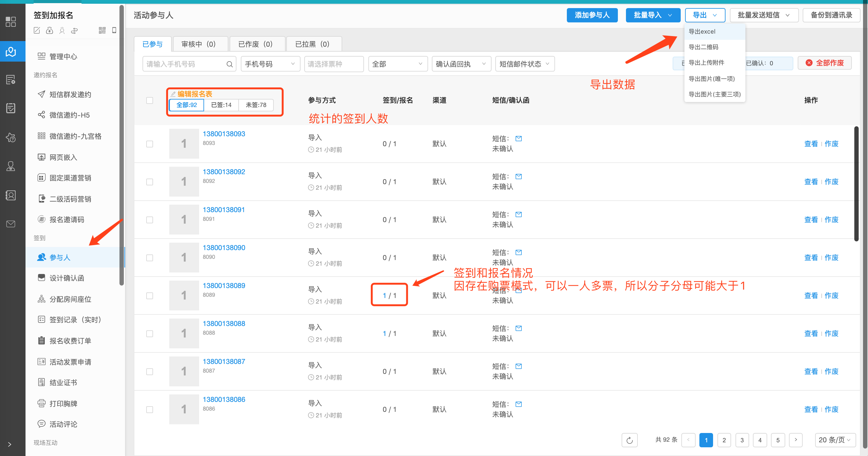Open the checklist icon in left rail
Image resolution: width=868 pixels, height=456 pixels.
(x=11, y=108)
